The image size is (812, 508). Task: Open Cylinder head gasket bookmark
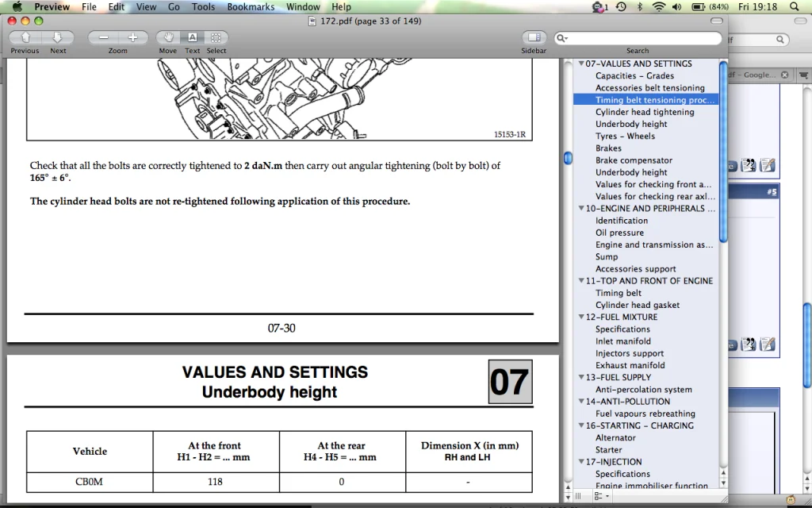coord(638,306)
